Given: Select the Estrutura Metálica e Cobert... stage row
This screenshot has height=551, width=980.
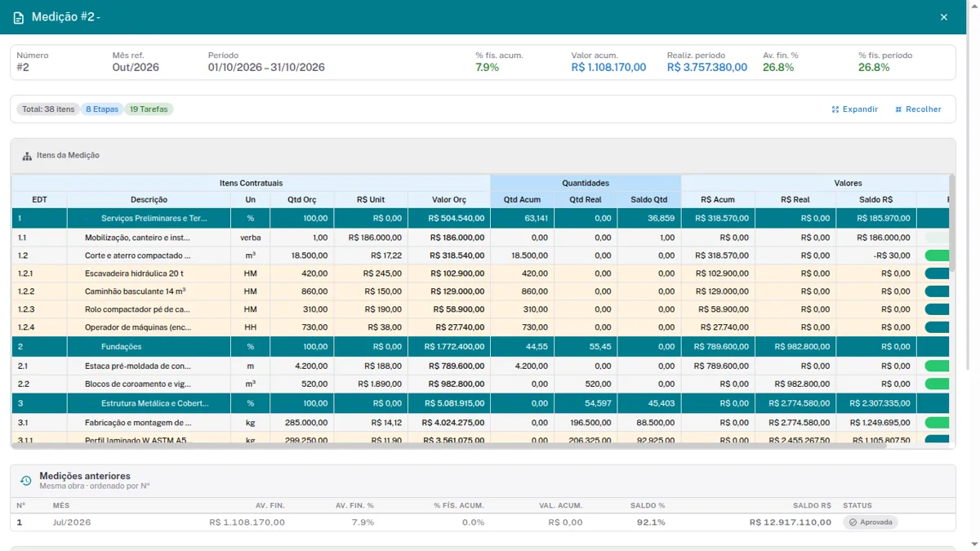Looking at the screenshot, I should 480,403.
